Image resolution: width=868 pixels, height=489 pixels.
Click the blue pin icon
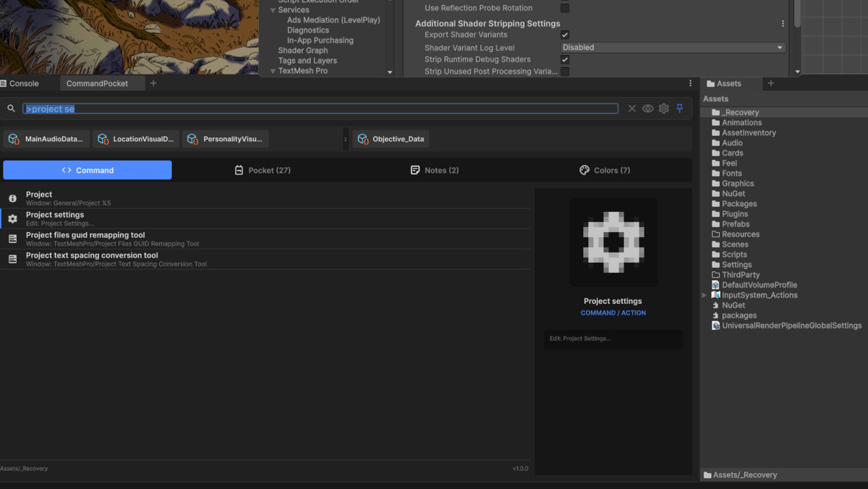coord(680,109)
